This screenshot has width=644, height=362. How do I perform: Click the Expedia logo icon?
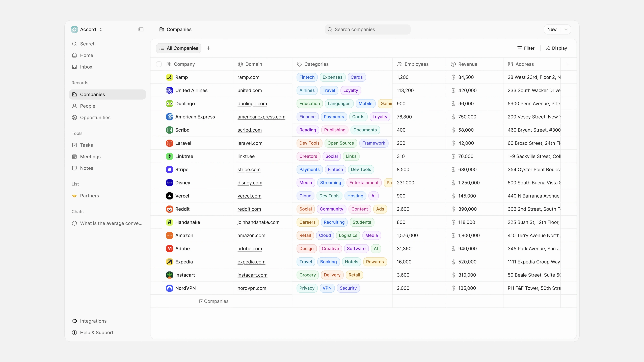(170, 262)
